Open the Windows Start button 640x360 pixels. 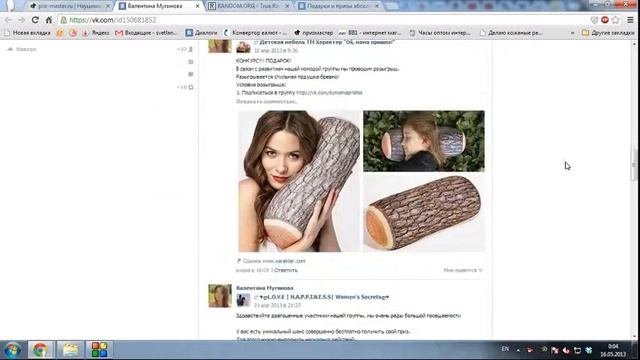click(x=13, y=350)
